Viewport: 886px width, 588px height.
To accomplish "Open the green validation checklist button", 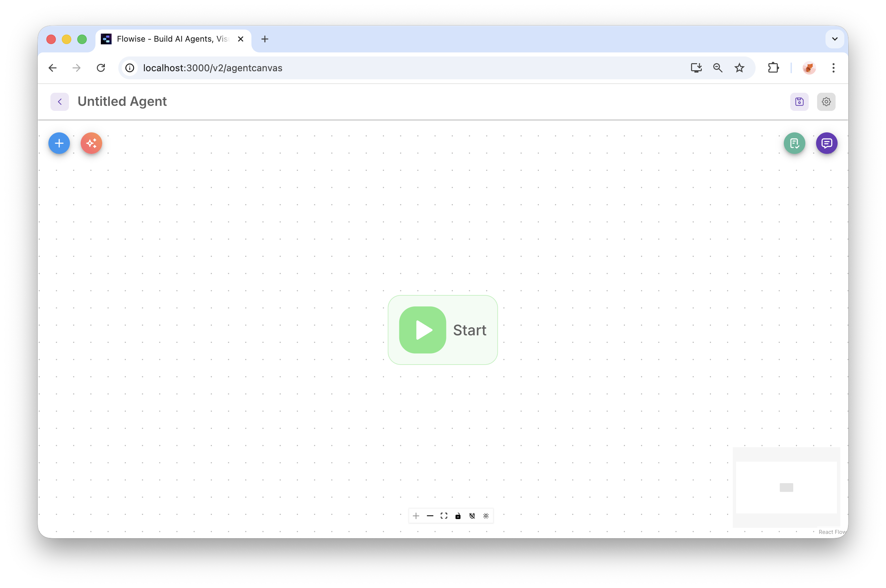I will [794, 143].
